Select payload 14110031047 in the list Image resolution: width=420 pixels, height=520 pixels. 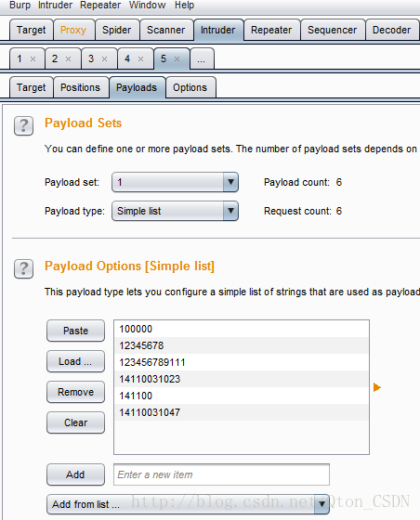pyautogui.click(x=242, y=412)
